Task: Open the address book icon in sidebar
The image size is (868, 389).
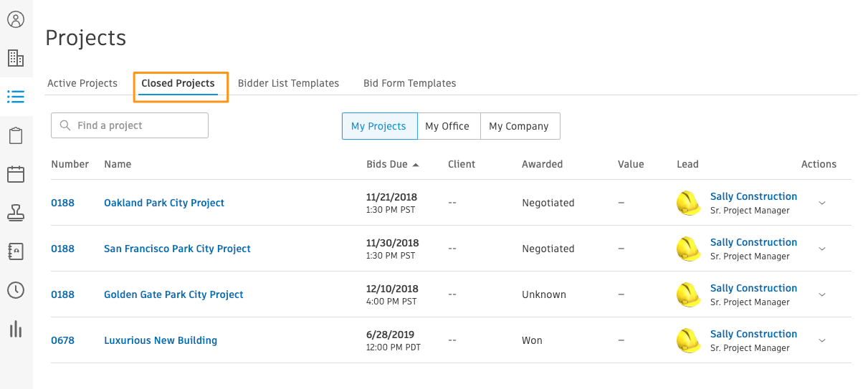Action: click(x=16, y=251)
